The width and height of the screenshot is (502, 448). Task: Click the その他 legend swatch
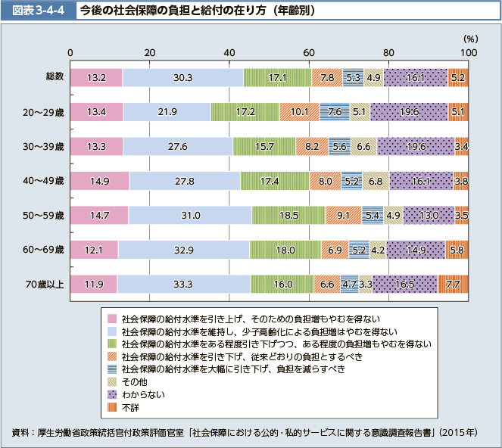[x=111, y=381]
